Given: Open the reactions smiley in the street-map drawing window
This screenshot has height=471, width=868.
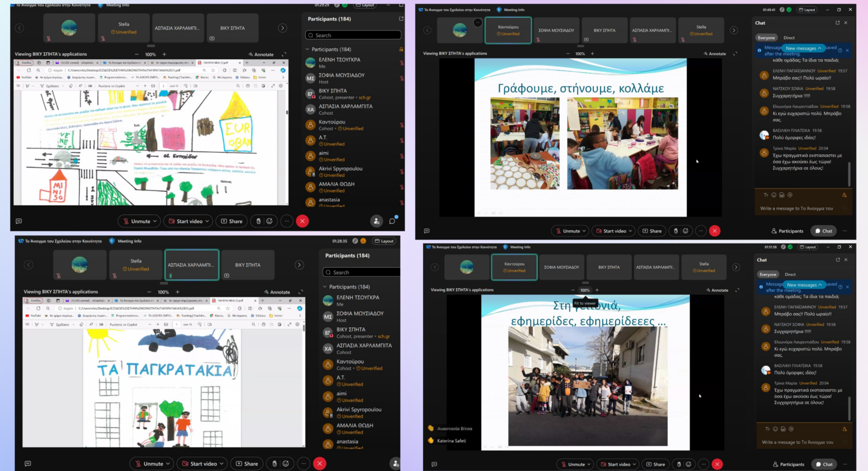Looking at the screenshot, I should pyautogui.click(x=269, y=221).
